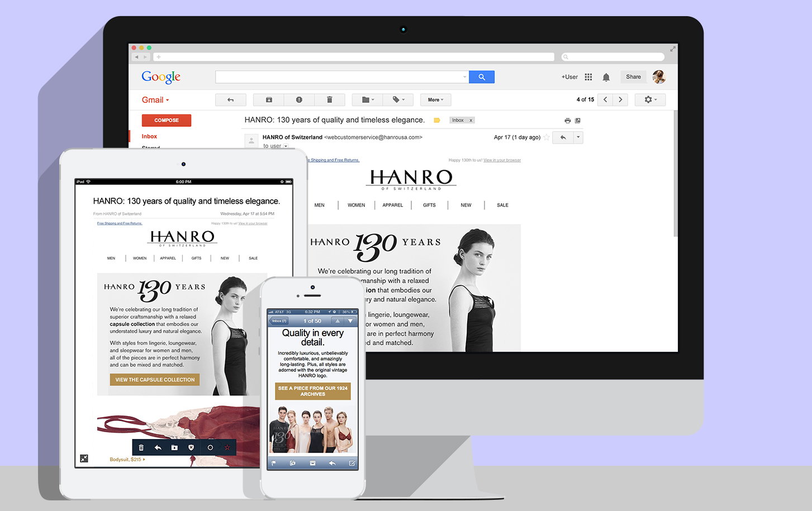Open the settings gear dropdown

[x=650, y=100]
